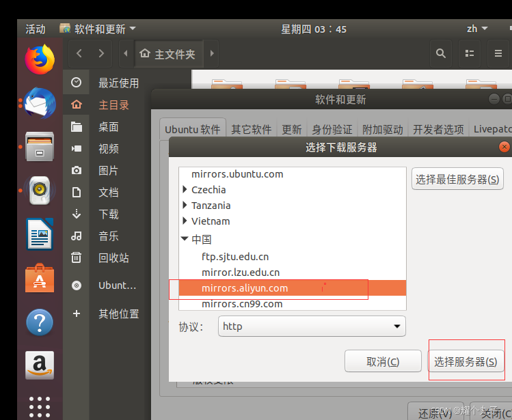Open the 协议 http dropdown

pos(312,326)
